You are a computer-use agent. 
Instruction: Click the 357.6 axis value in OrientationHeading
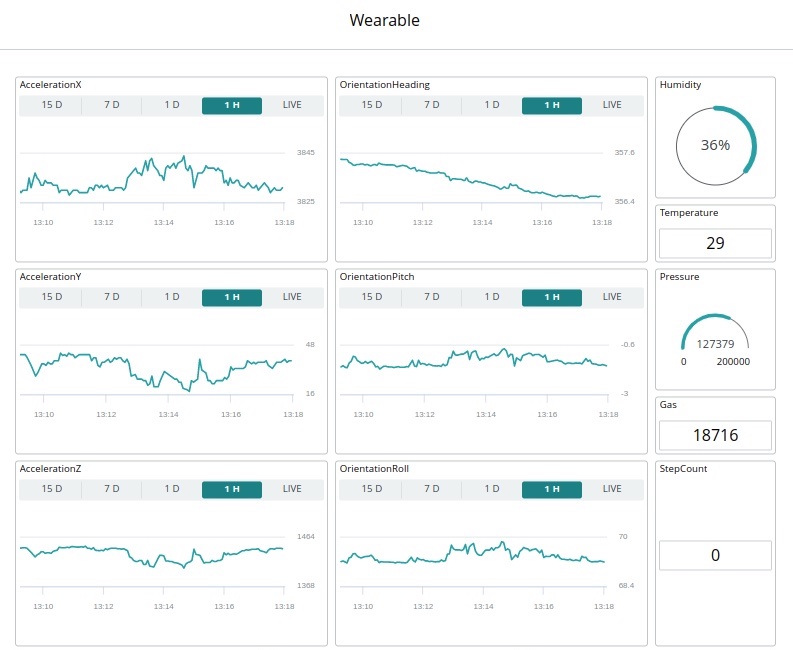[625, 152]
